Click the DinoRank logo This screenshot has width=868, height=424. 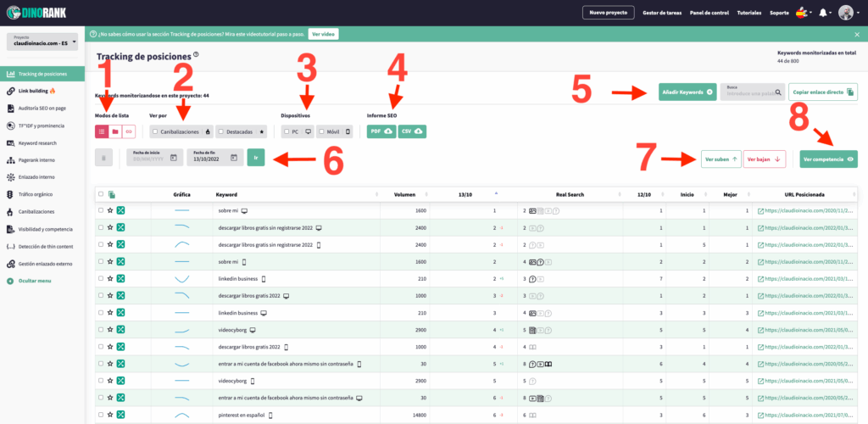pos(36,12)
